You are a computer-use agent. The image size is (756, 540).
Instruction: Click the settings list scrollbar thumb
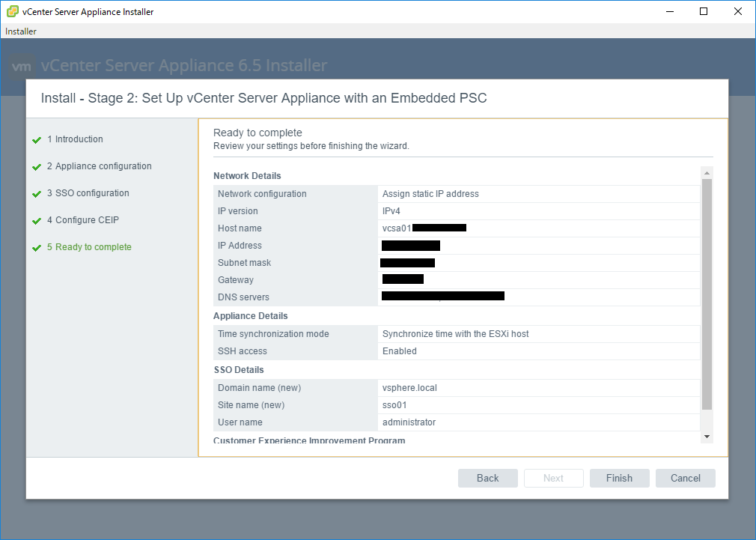coord(707,294)
